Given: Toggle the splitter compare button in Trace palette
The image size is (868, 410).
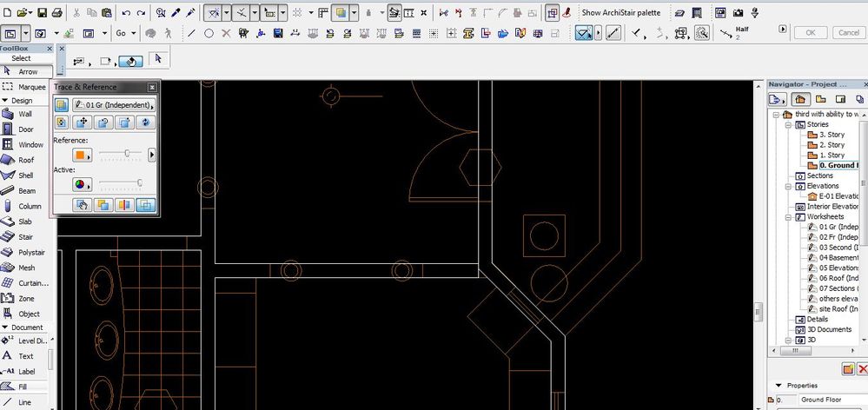Looking at the screenshot, I should [x=124, y=205].
